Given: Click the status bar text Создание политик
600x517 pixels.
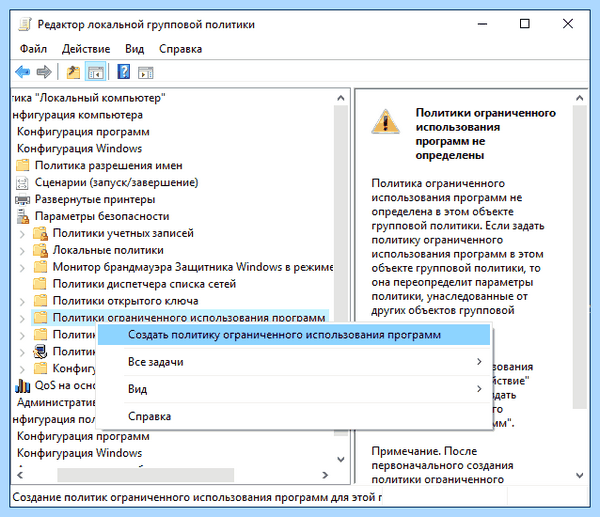Looking at the screenshot, I should (x=197, y=497).
